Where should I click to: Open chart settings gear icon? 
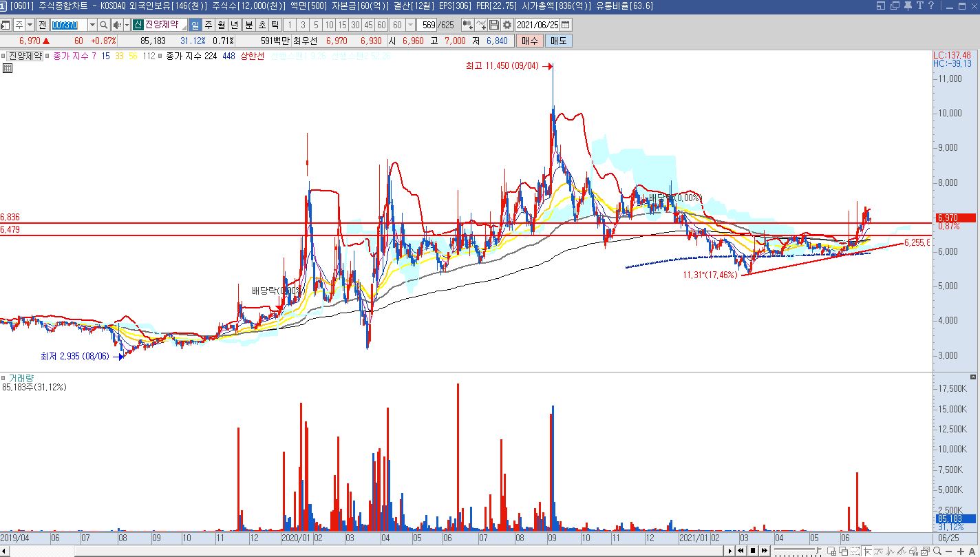pos(507,25)
